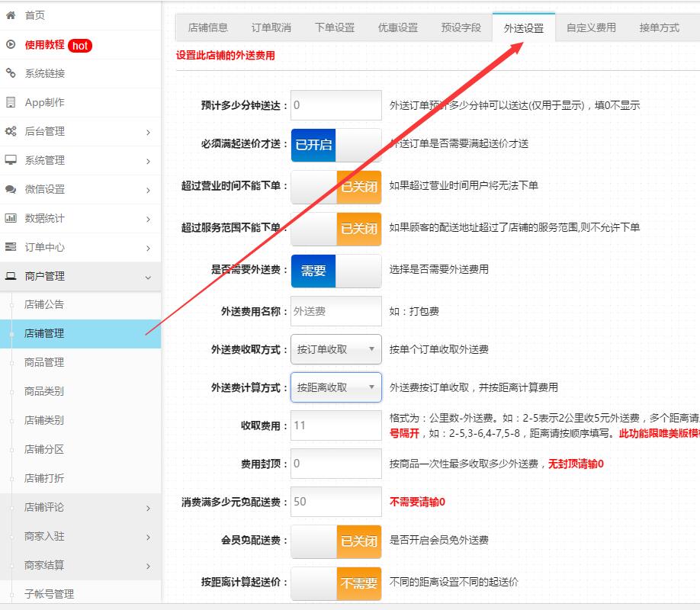
Task: Collapse 商户管理 chevron
Action: (x=148, y=278)
